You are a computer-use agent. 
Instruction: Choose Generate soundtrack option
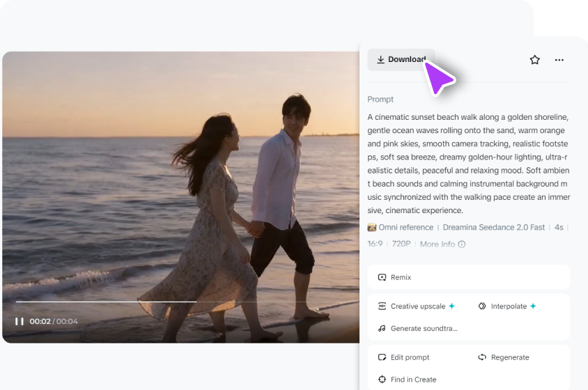tap(417, 328)
